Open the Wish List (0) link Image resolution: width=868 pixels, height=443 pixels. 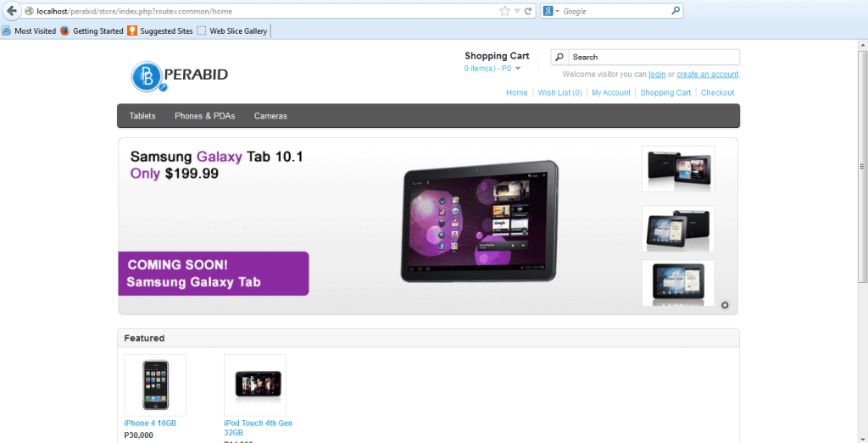click(x=559, y=92)
